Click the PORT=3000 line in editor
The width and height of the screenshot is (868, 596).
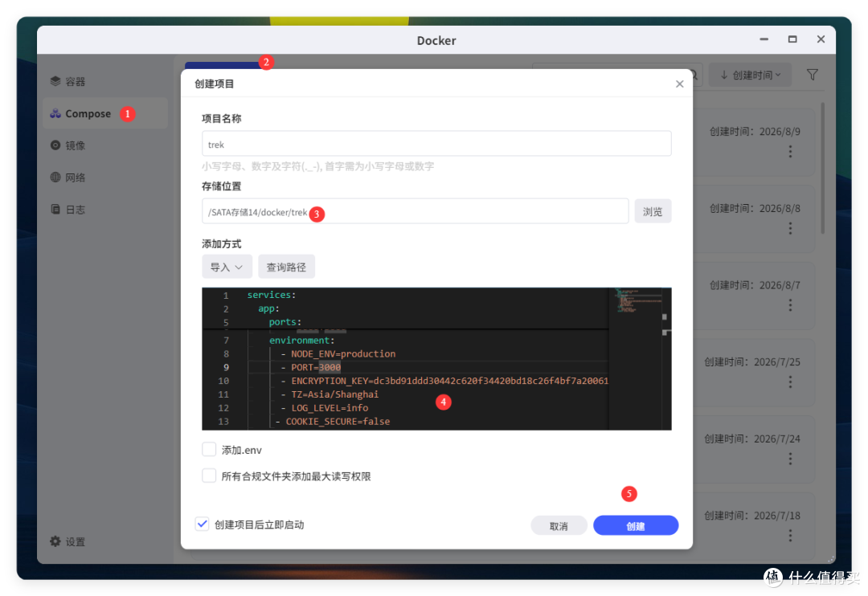316,367
